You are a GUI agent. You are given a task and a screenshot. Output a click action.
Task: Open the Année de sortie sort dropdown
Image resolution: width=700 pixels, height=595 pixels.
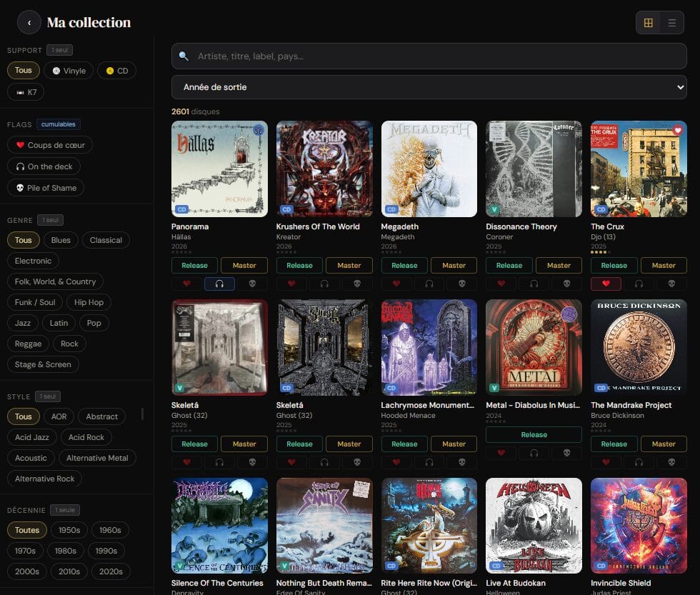point(429,87)
